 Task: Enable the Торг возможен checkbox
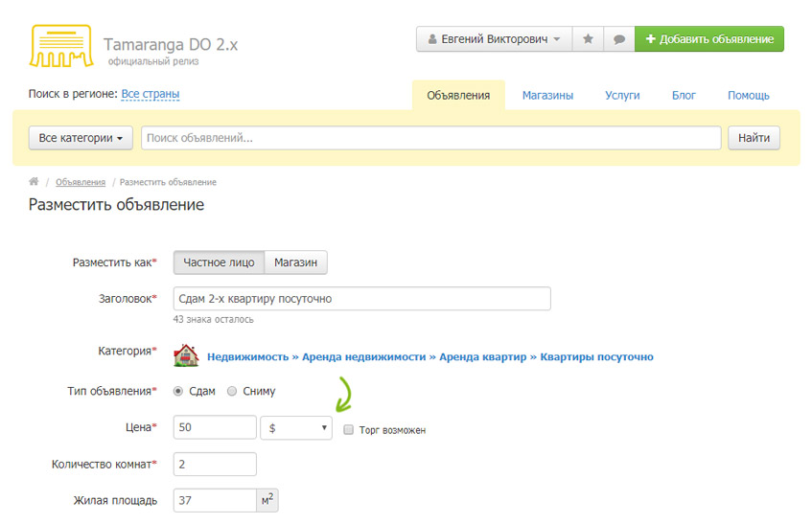(x=349, y=430)
